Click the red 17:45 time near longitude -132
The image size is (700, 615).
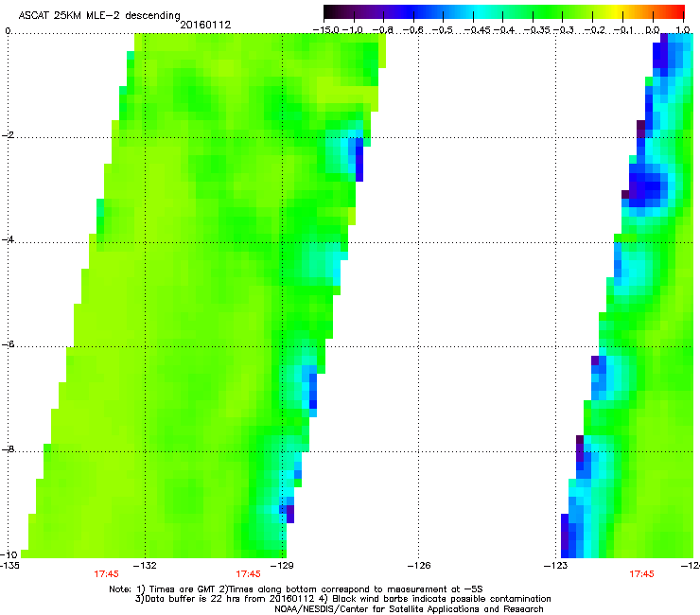pos(106,574)
